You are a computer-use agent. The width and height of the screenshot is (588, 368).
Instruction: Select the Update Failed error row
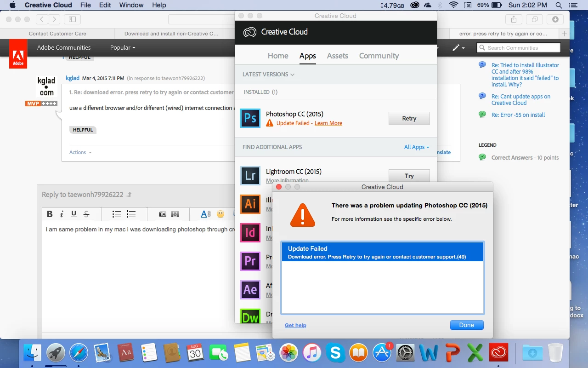click(382, 252)
